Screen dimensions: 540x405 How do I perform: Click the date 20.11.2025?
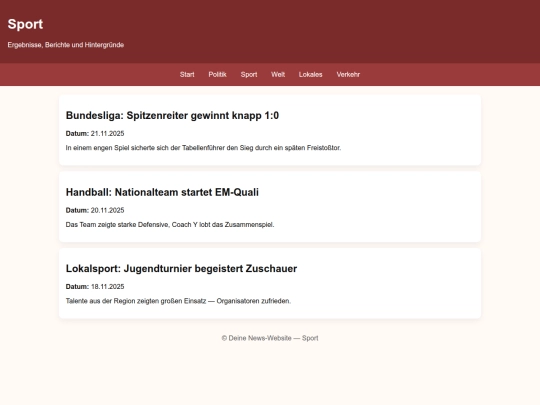click(107, 210)
